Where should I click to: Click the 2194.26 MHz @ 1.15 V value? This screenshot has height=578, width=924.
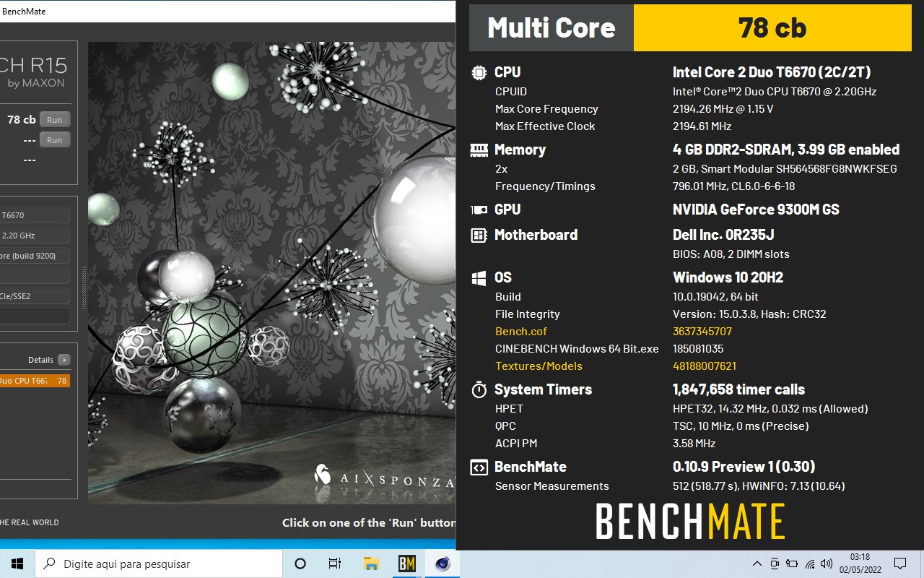723,109
